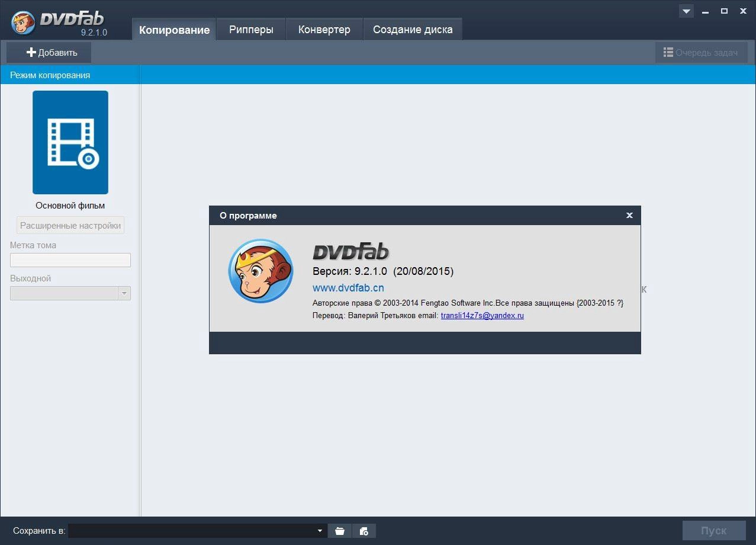This screenshot has width=756, height=545.
Task: Open the Рипперы tab
Action: 251,30
